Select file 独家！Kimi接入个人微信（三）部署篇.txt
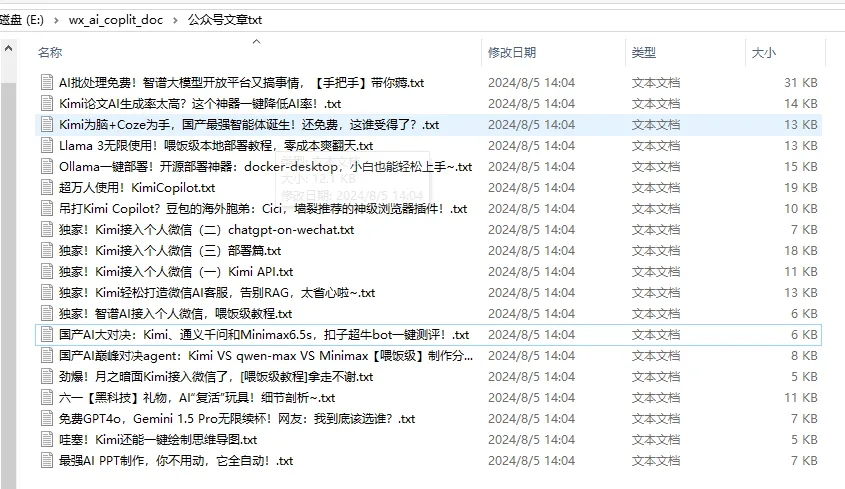The height and width of the screenshot is (489, 845). click(x=170, y=251)
